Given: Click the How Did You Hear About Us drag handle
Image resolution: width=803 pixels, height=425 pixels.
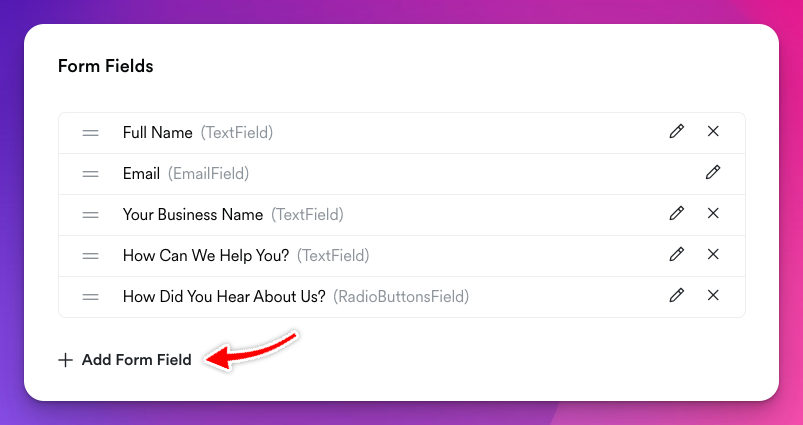Looking at the screenshot, I should point(91,297).
